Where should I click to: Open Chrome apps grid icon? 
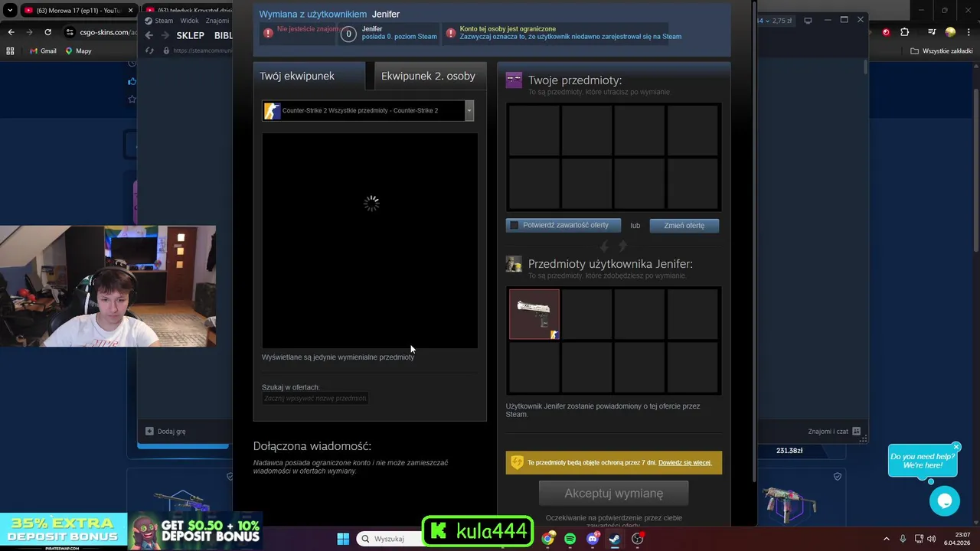[11, 51]
